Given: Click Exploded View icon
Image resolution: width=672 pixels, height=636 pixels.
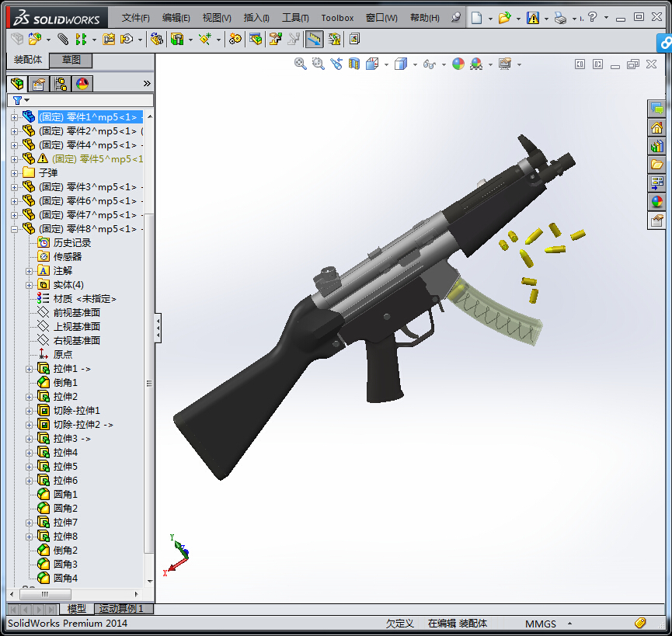Looking at the screenshot, I should click(x=275, y=39).
